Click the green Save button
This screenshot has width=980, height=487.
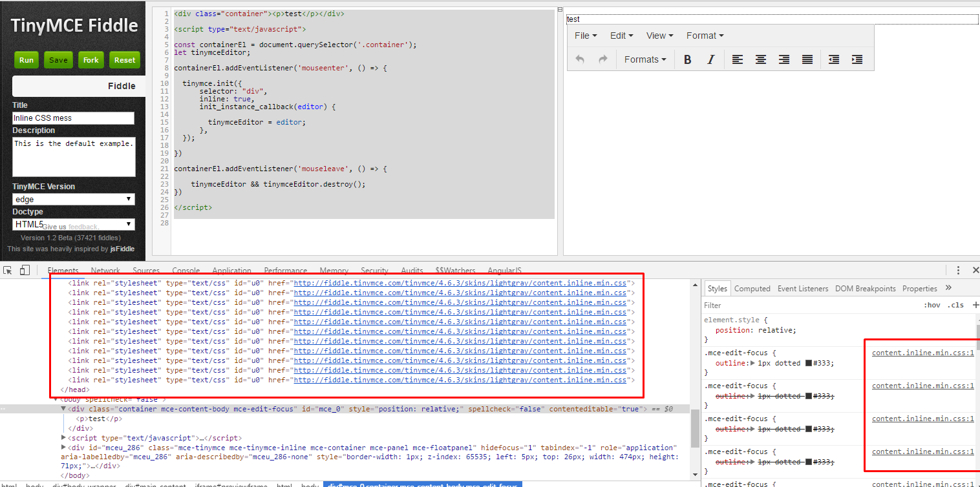click(58, 60)
